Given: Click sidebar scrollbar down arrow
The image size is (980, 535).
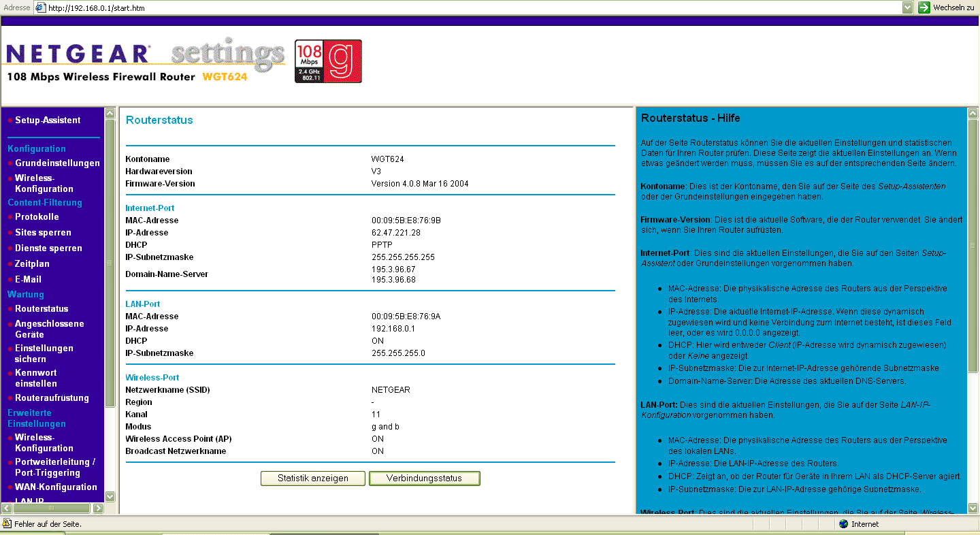Looking at the screenshot, I should coord(110,496).
